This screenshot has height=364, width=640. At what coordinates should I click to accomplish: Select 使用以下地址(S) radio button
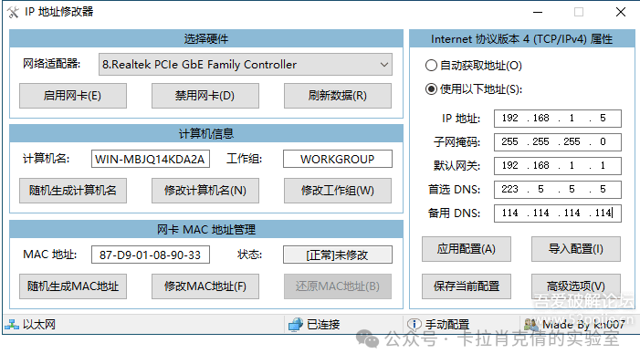431,89
